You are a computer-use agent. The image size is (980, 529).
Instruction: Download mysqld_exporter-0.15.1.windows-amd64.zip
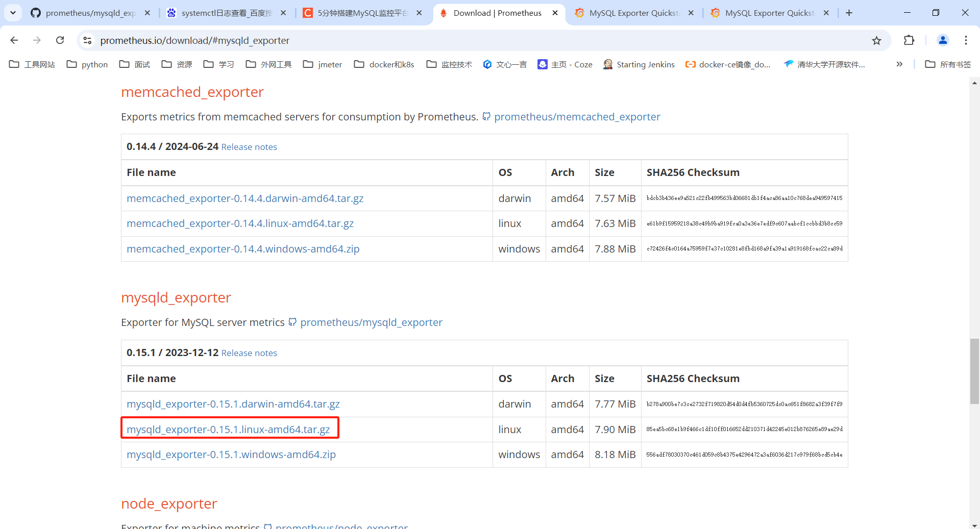point(231,455)
